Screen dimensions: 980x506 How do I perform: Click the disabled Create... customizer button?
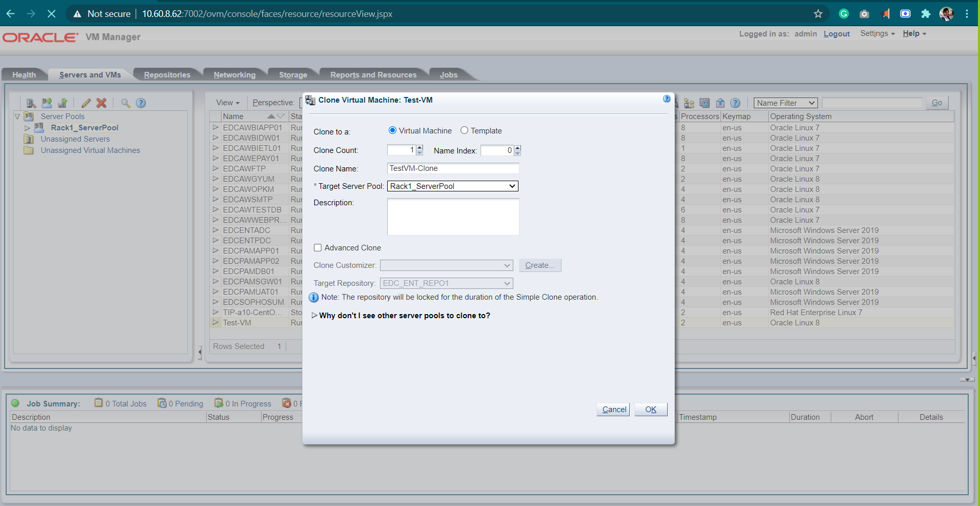click(540, 265)
